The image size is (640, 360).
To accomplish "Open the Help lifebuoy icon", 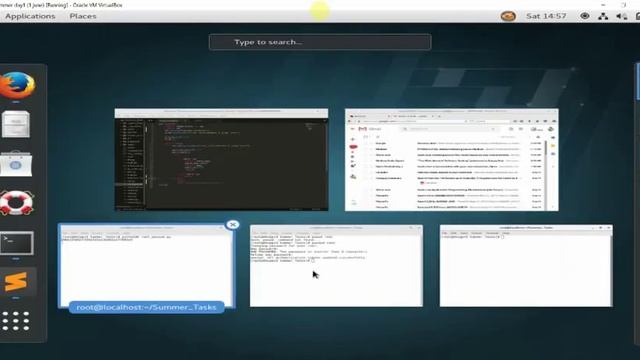I will (x=16, y=203).
